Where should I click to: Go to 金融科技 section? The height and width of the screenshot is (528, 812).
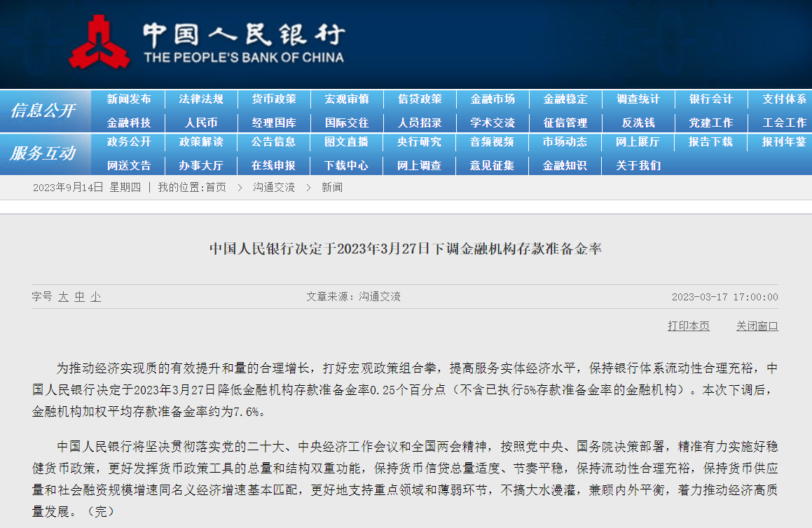pos(129,123)
